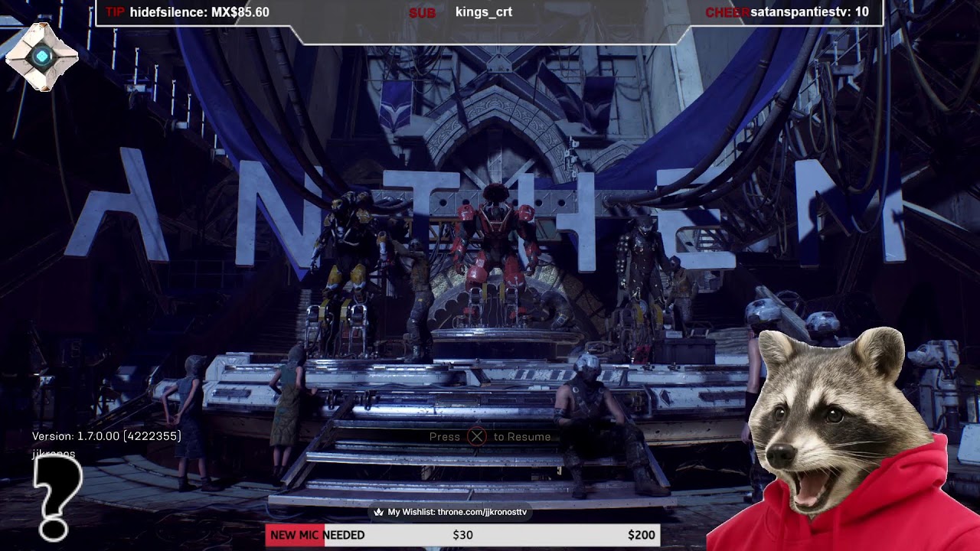Click cheerer name satanspantiestv: 10
980x551 pixels.
pos(810,12)
